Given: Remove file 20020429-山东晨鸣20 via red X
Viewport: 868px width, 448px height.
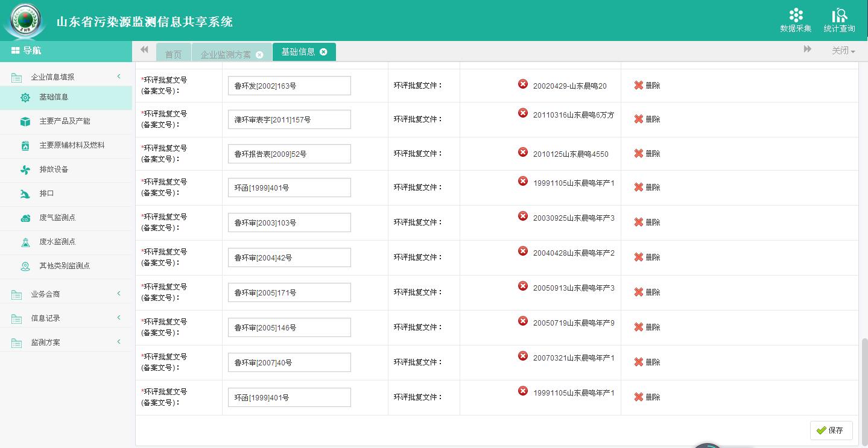Looking at the screenshot, I should (x=523, y=84).
